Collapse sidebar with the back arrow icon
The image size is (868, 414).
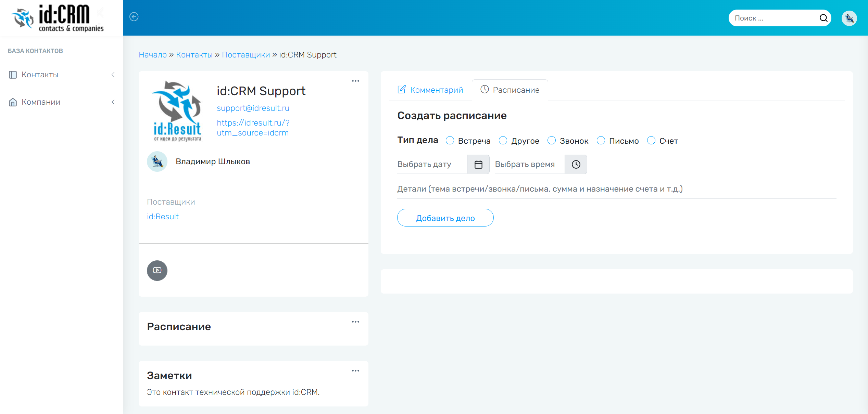tap(134, 17)
